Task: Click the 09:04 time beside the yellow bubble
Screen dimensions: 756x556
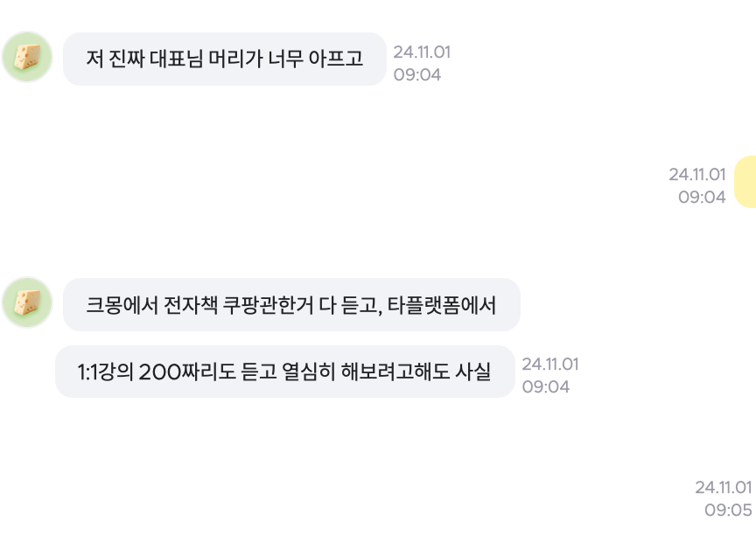Action: 702,198
